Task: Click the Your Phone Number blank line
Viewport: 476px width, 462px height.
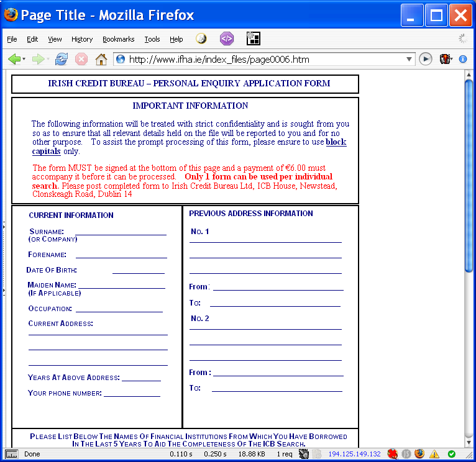Action: pos(132,396)
